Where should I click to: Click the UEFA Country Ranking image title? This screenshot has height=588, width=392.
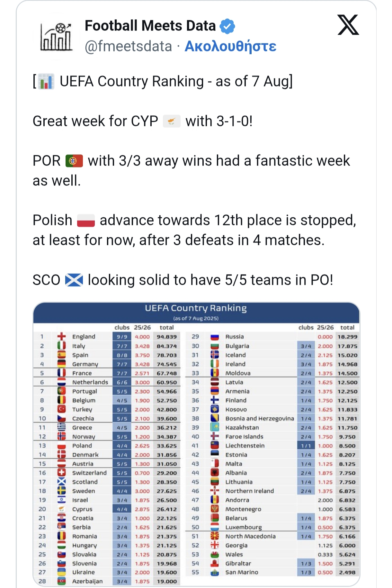[196, 308]
